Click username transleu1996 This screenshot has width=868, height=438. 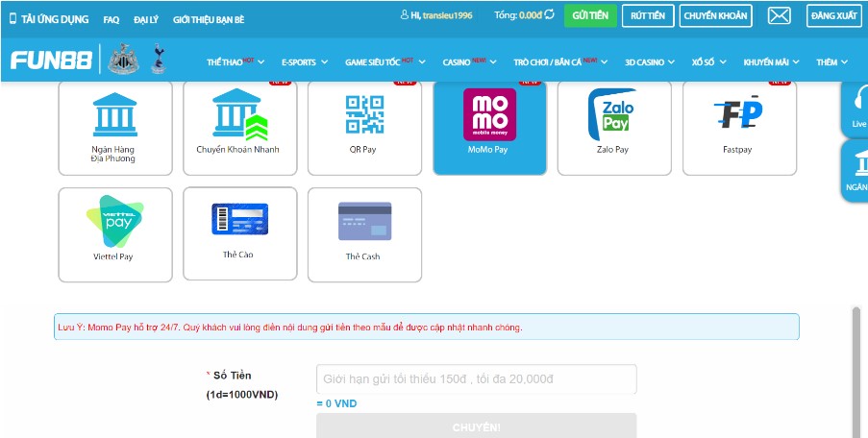[x=447, y=15]
